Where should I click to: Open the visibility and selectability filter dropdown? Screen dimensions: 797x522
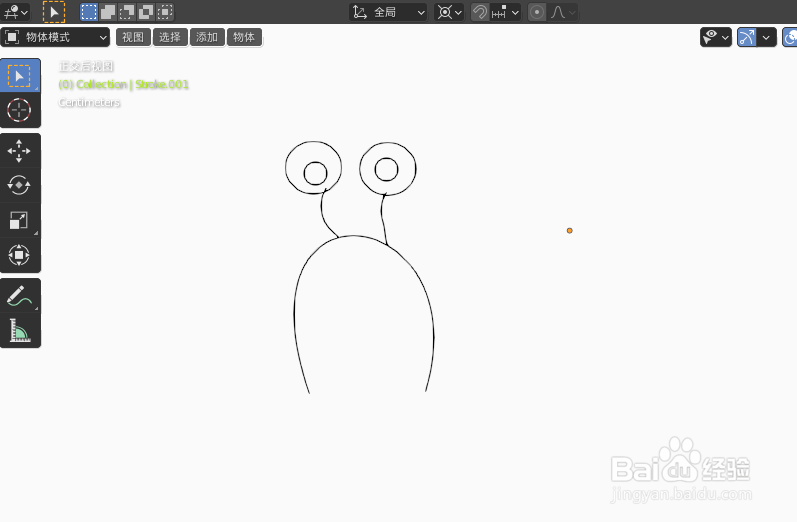tap(716, 37)
